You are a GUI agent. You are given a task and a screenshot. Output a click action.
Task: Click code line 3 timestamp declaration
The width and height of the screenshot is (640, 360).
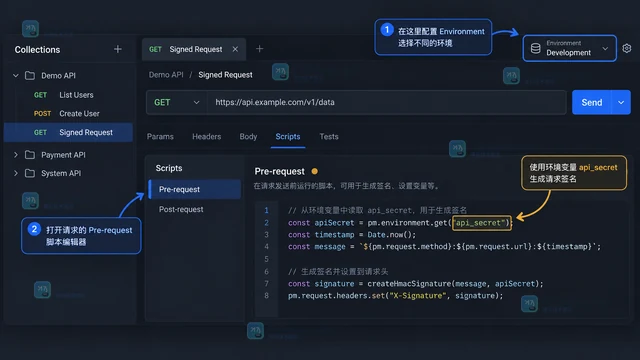click(x=352, y=235)
